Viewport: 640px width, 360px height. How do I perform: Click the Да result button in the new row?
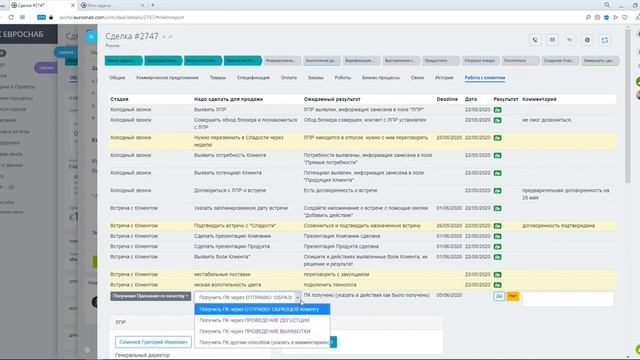point(499,296)
